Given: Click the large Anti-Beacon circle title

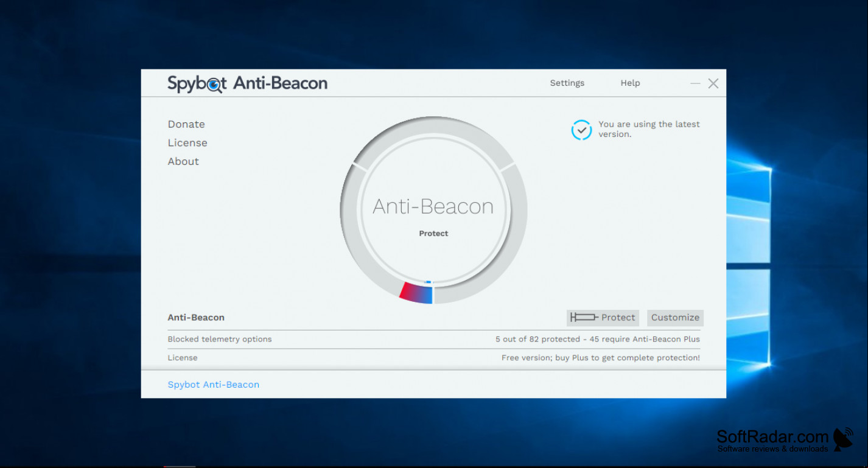Looking at the screenshot, I should pyautogui.click(x=433, y=207).
